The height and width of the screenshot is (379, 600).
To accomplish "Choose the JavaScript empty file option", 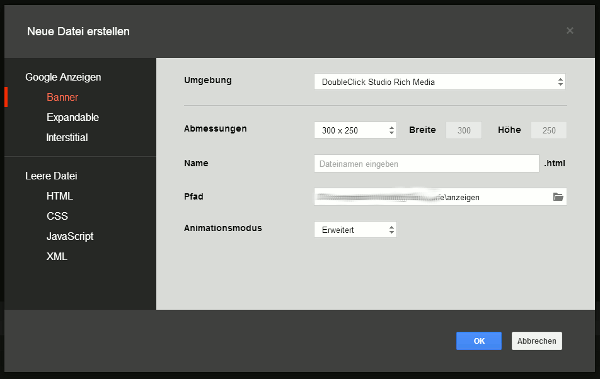I will coord(70,236).
